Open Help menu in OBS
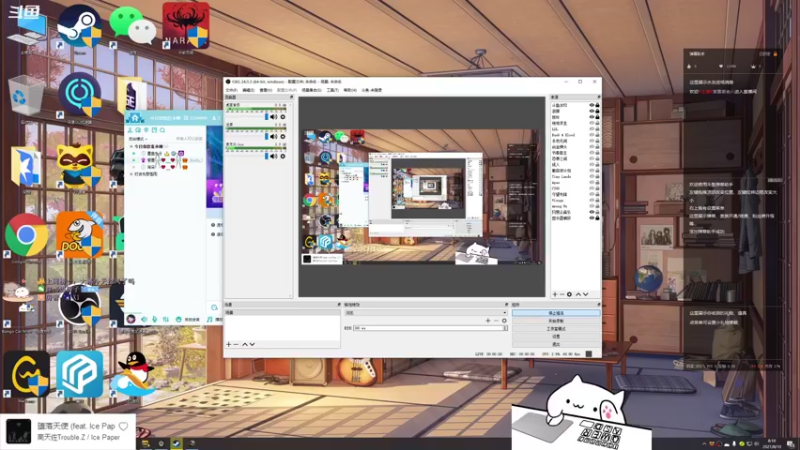This screenshot has width=800, height=450. [349, 90]
